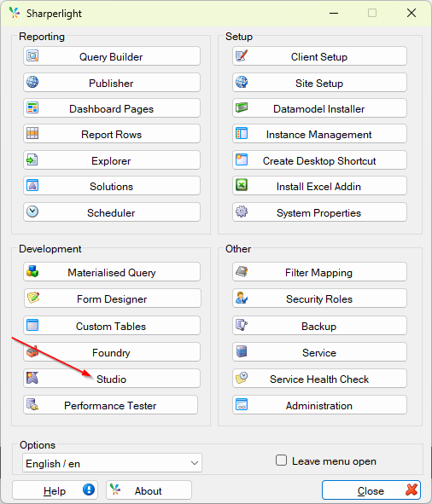Show the About dialog
Viewport: 432px width, 504px height.
[149, 490]
